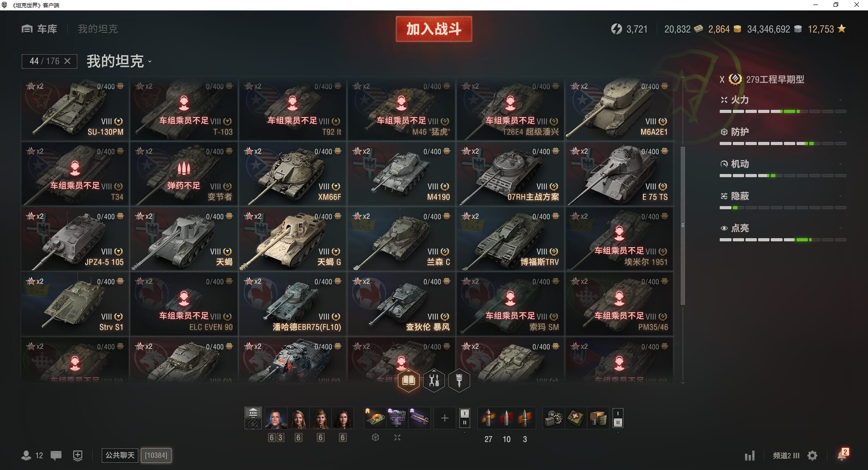Open the notifications bell icon
The height and width of the screenshot is (470, 868).
point(841,455)
